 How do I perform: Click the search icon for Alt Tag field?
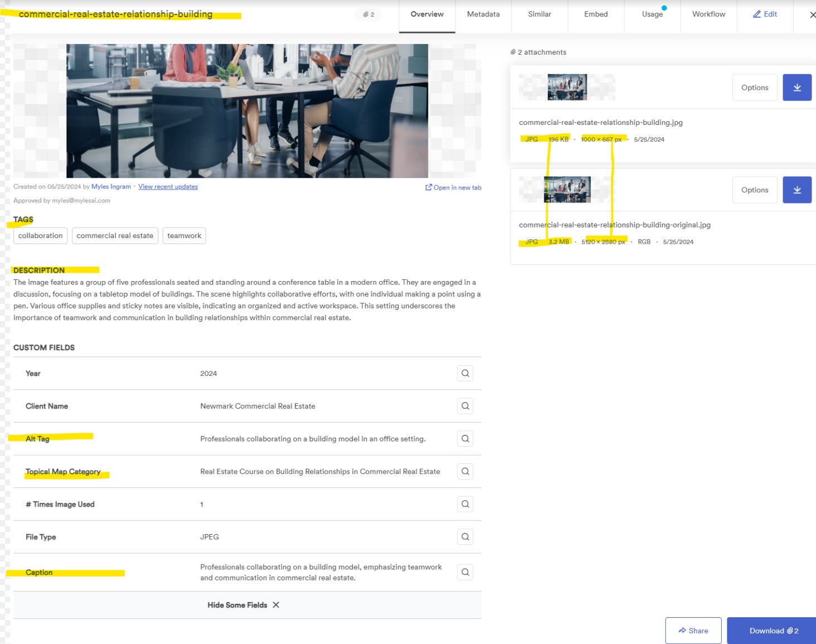[465, 439]
